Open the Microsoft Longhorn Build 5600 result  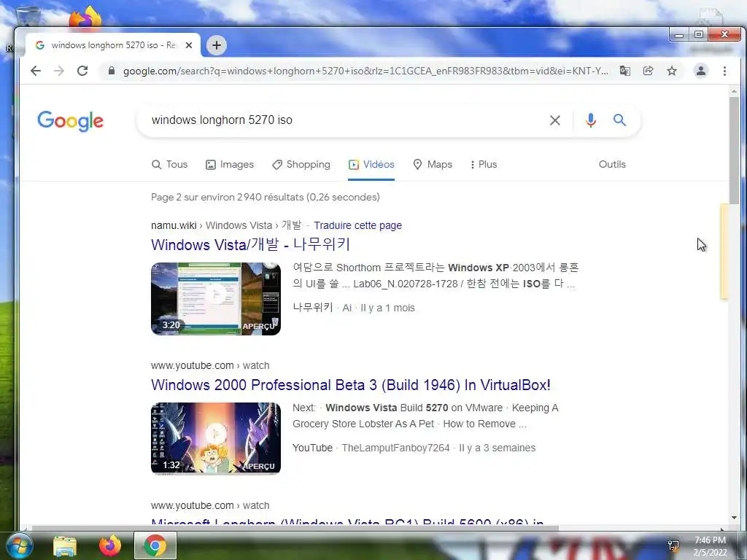tap(347, 522)
